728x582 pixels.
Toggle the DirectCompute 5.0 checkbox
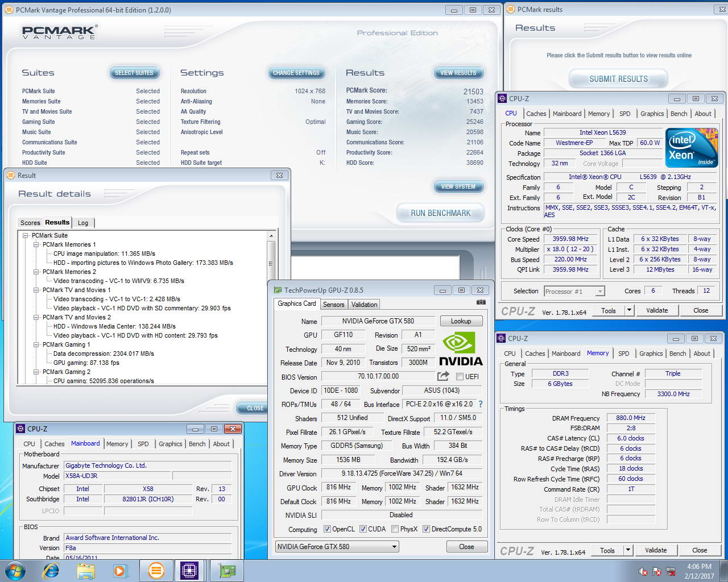(x=426, y=529)
